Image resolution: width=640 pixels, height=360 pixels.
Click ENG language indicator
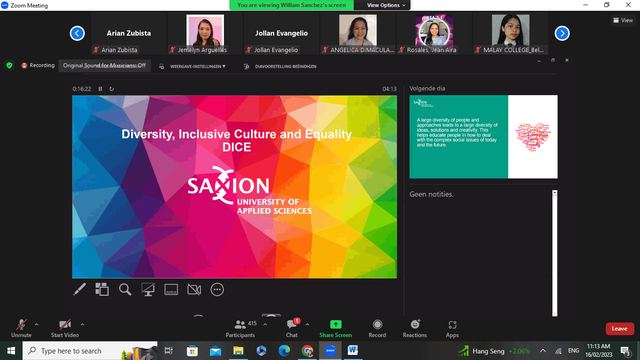(573, 351)
